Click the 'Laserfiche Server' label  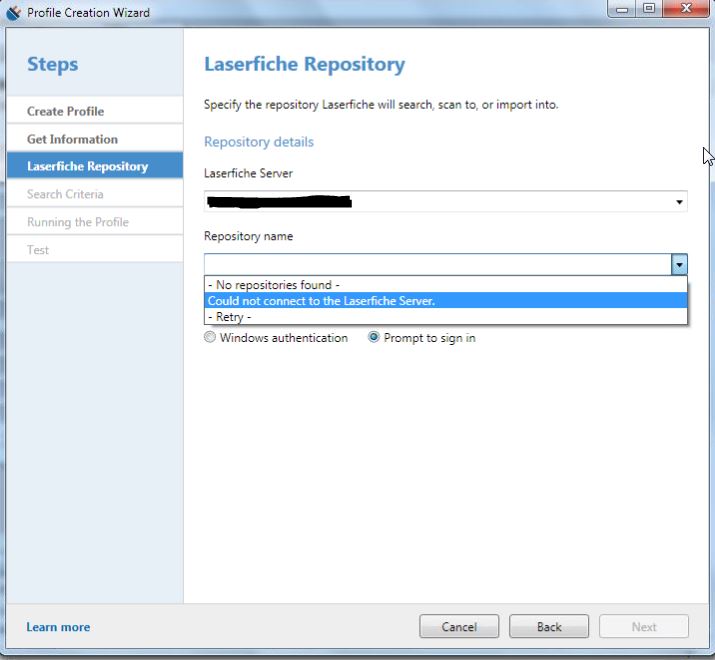(x=248, y=173)
